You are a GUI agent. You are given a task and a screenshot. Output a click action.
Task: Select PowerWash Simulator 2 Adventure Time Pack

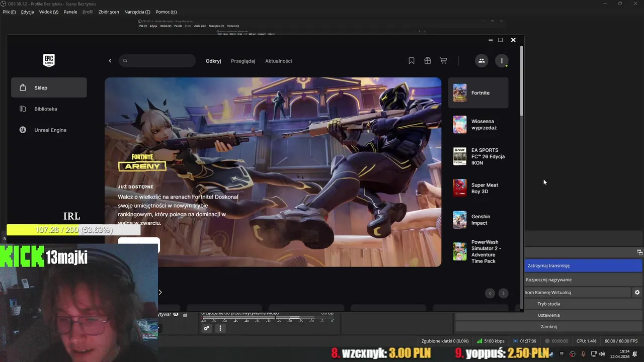(478, 251)
